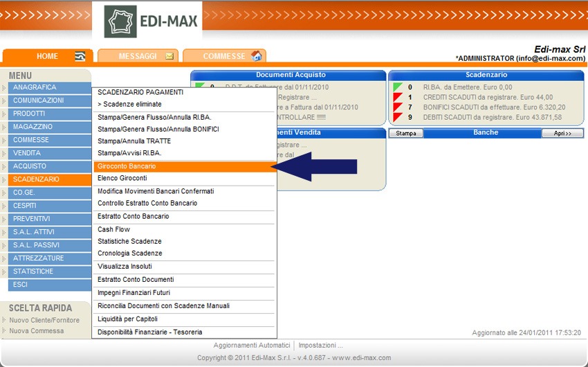The image size is (588, 367).
Task: Expand the ANAGRAFICA menu arrow
Action: pos(4,88)
